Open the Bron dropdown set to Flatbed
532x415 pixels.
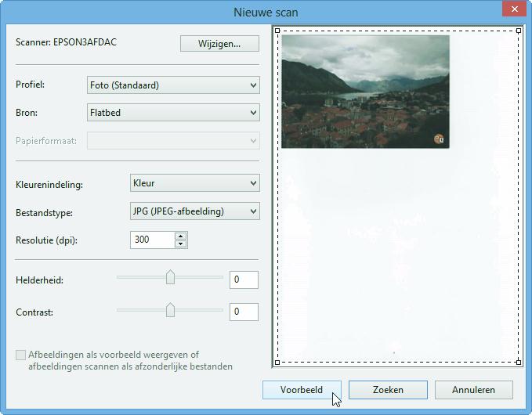[x=173, y=113]
